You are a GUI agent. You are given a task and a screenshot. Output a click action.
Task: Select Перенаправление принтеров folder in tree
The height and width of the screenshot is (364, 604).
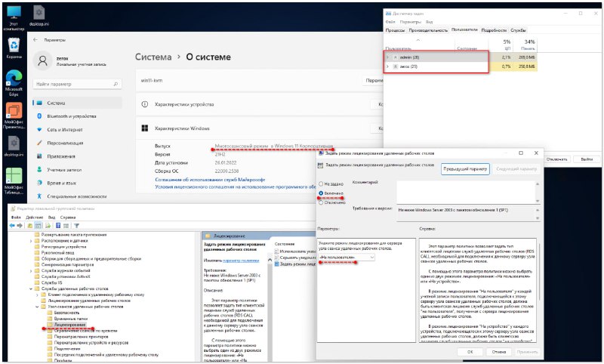point(82,337)
